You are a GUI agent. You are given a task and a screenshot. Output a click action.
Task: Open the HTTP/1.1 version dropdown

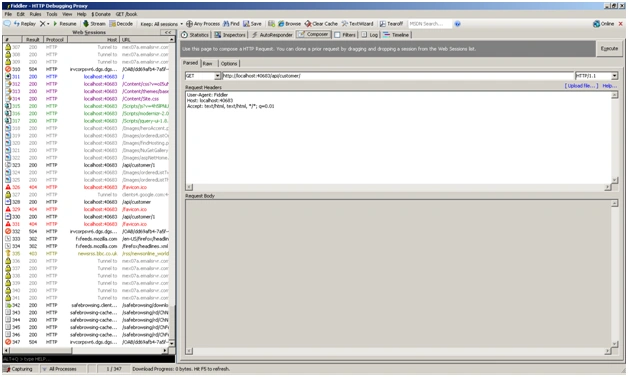(x=614, y=76)
